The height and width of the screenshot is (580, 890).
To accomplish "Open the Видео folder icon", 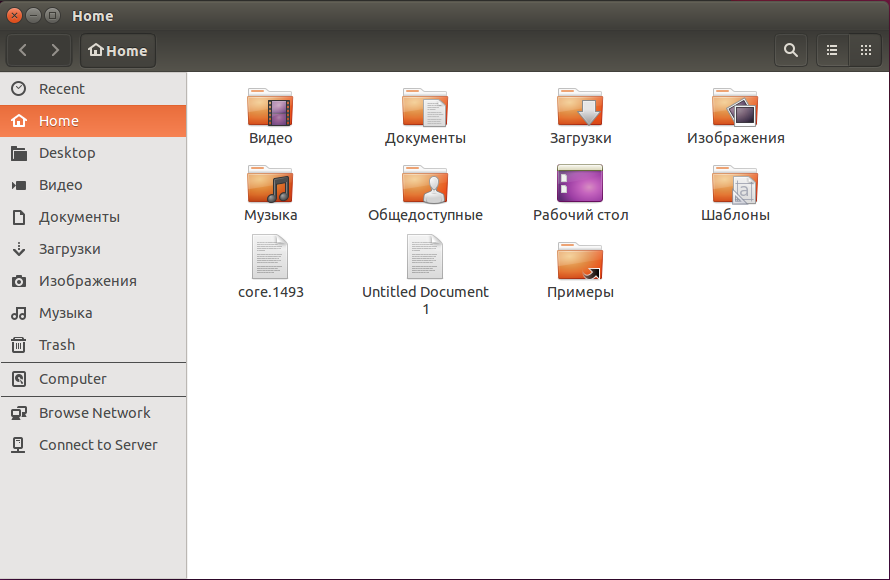I will click(270, 107).
